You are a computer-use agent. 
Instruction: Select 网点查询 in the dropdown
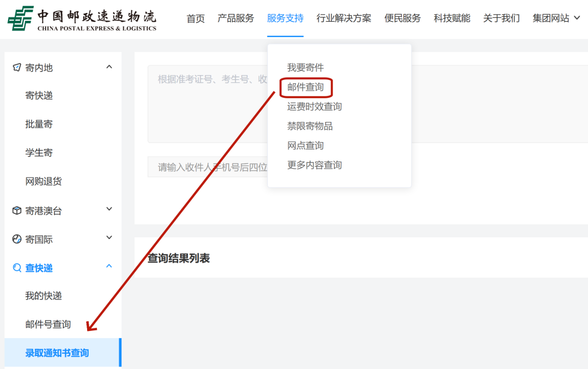point(305,145)
